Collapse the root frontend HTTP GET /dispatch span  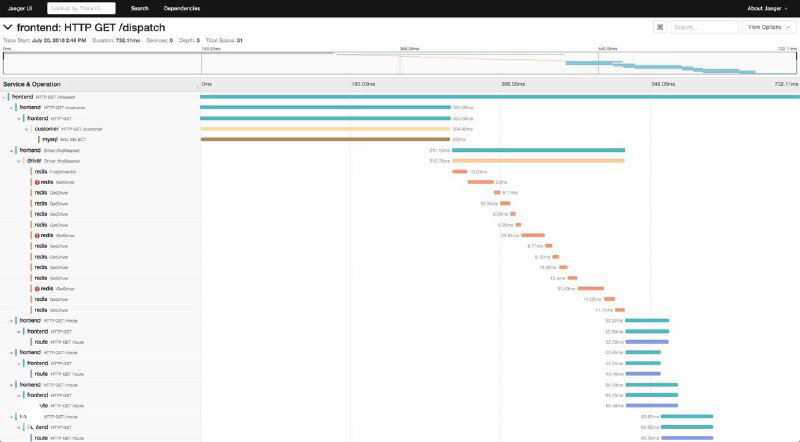coord(4,97)
